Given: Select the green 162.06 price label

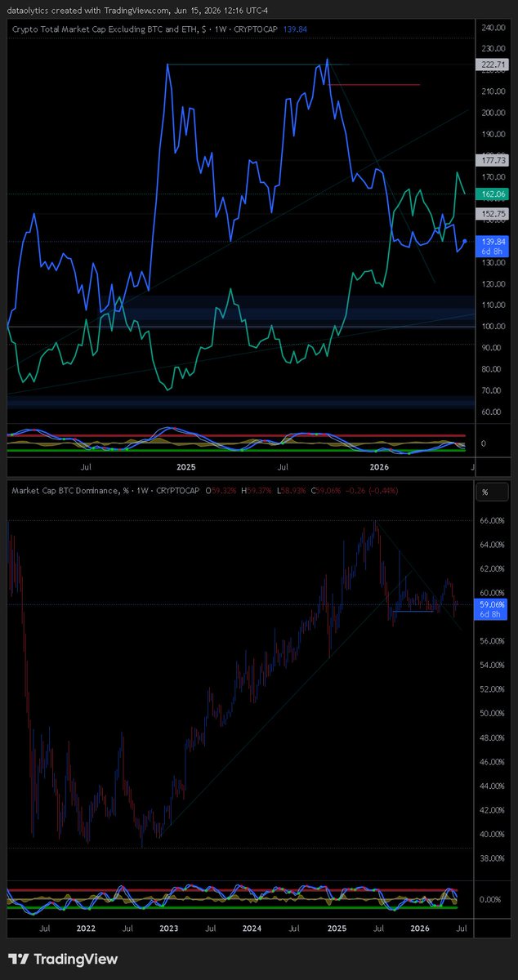Looking at the screenshot, I should click(x=493, y=194).
